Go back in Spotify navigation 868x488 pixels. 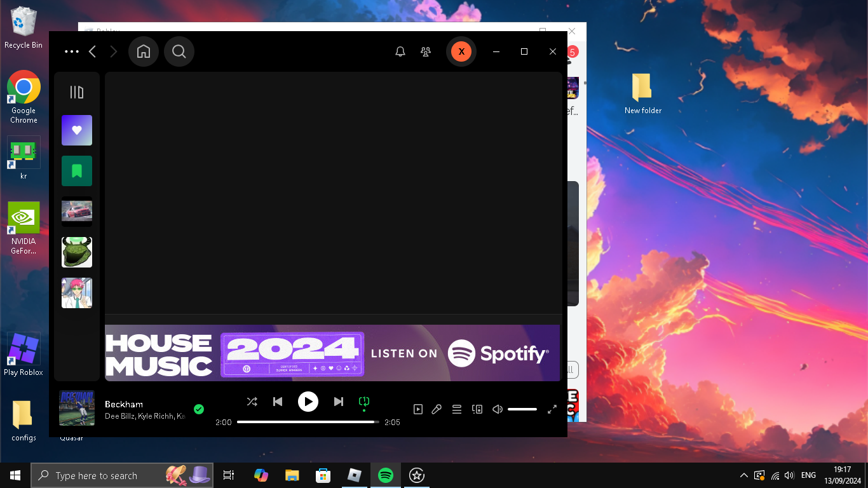(93, 51)
